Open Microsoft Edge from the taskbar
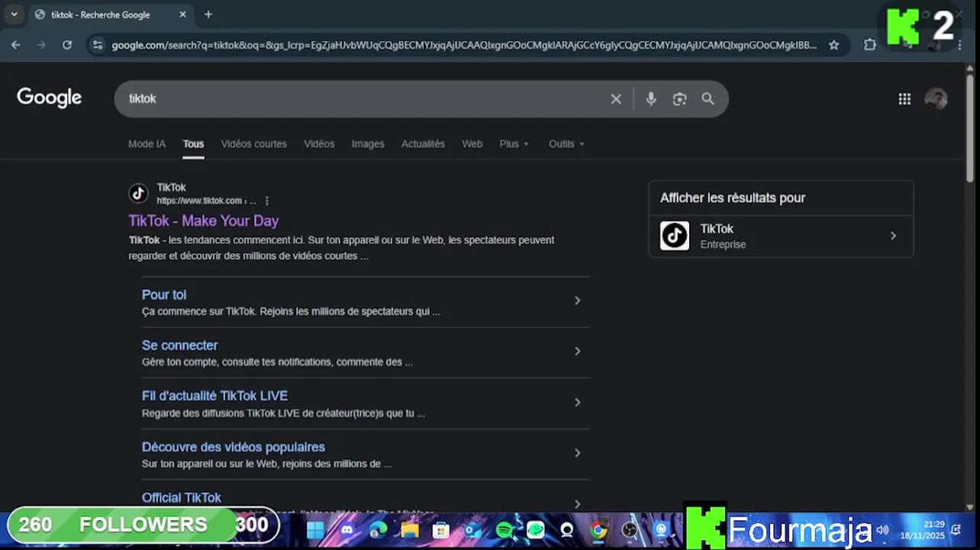 379,529
